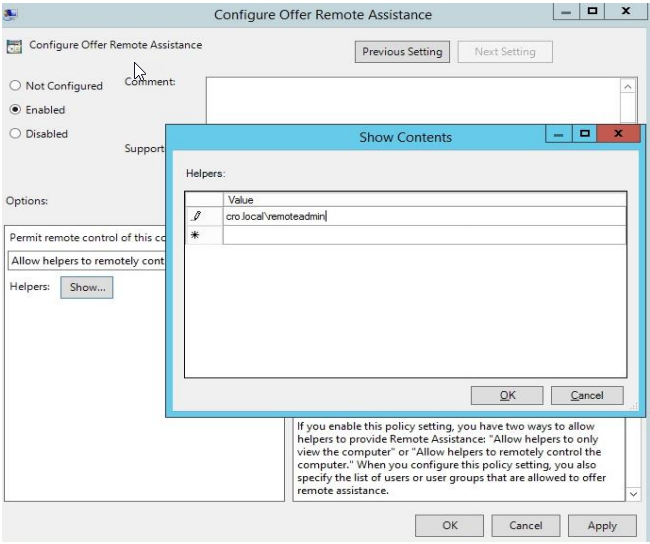Close the Show Contents dialog
The image size is (650, 544).
click(x=618, y=133)
